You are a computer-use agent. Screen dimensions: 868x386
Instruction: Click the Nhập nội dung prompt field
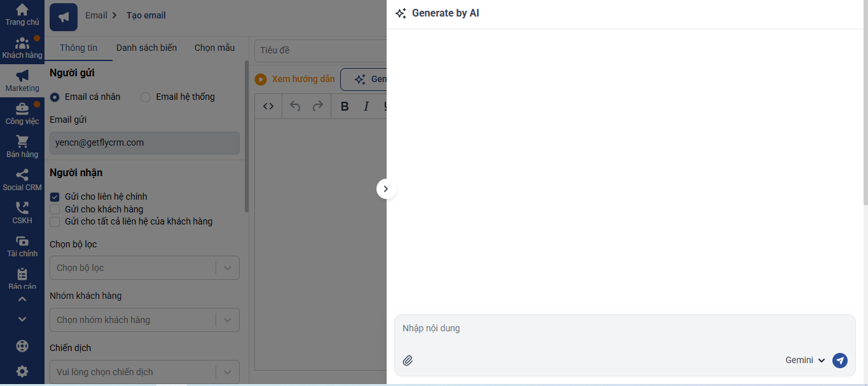(x=623, y=329)
